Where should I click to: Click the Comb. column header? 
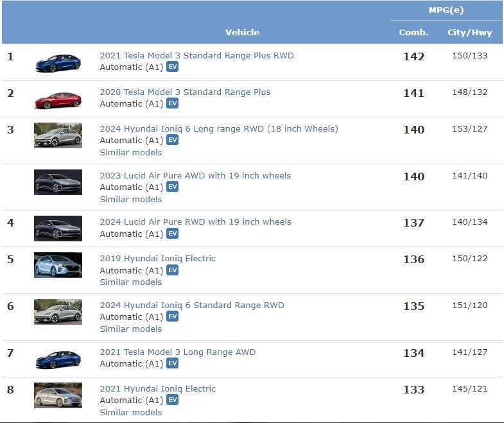[413, 33]
